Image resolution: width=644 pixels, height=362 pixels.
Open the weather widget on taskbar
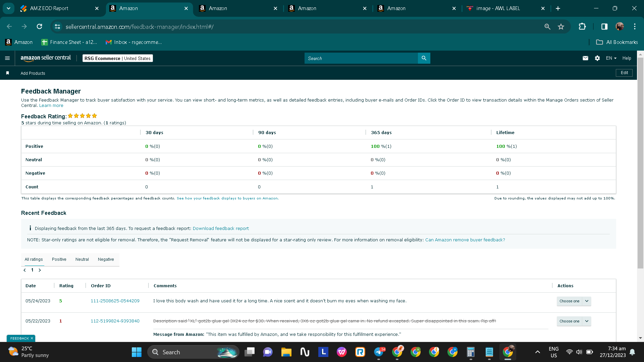coord(28,352)
